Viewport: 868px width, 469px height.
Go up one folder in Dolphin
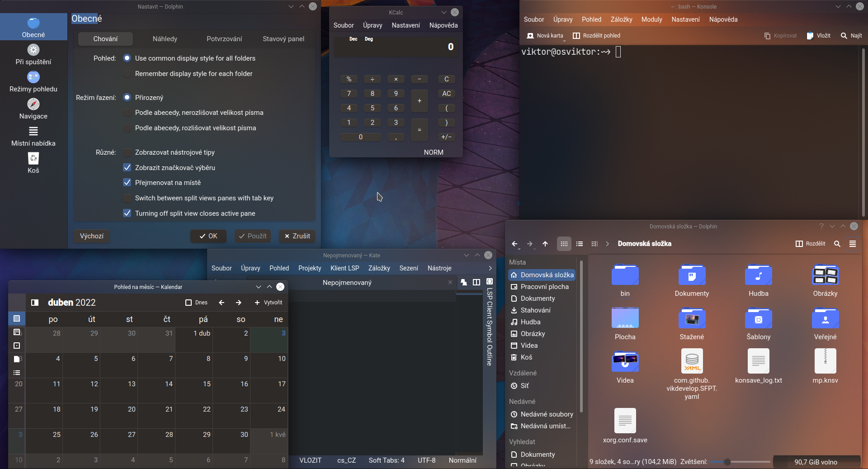(x=545, y=244)
